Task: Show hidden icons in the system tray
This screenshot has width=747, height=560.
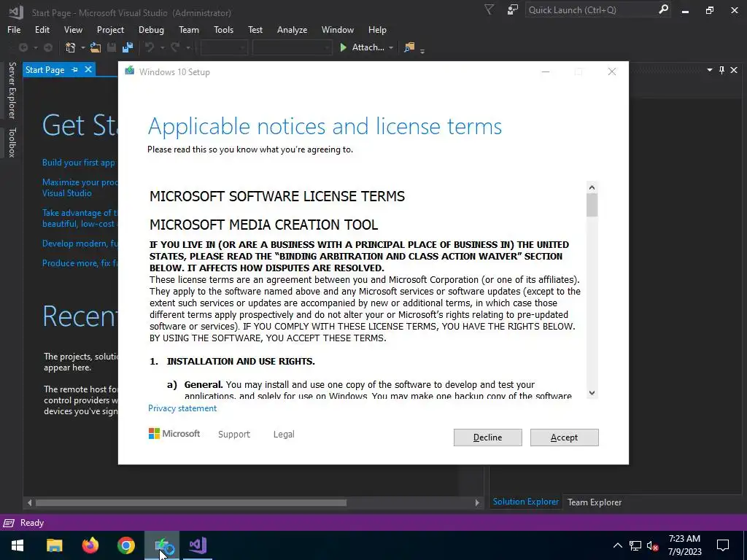Action: [617, 545]
